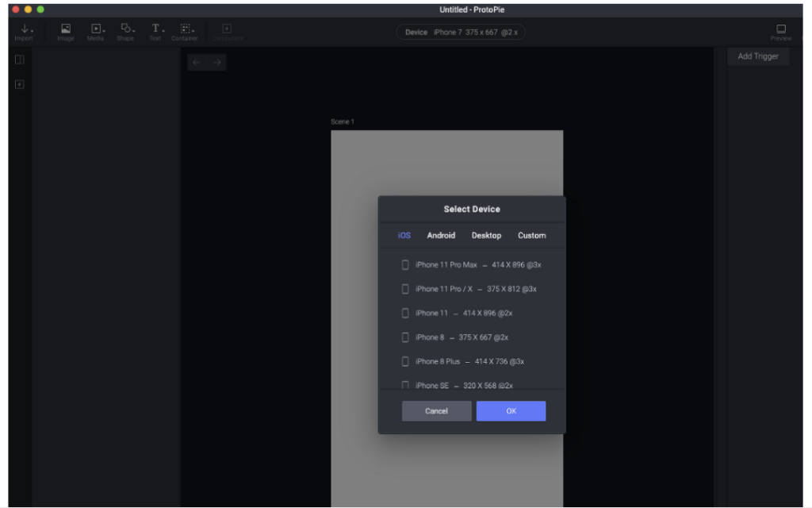Screen dimensions: 812x508
Task: Select the Shape tool
Action: tap(125, 32)
